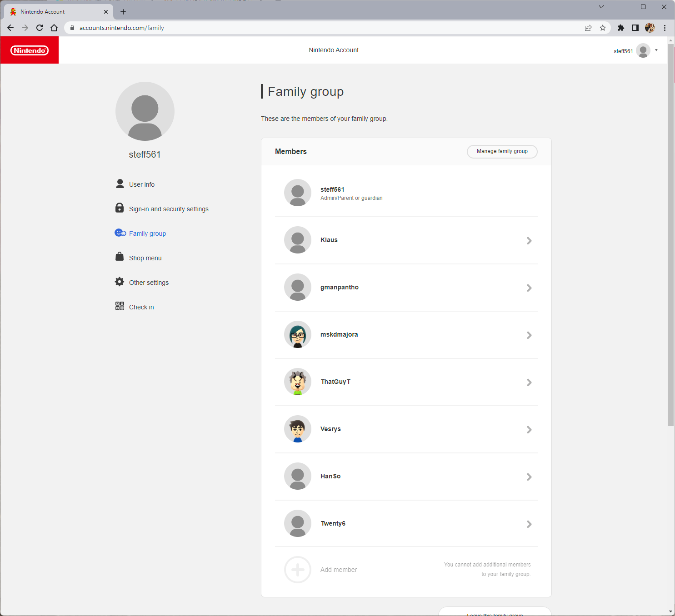Toggle the browser side panel
Viewport: 675px width, 616px height.
pyautogui.click(x=635, y=28)
